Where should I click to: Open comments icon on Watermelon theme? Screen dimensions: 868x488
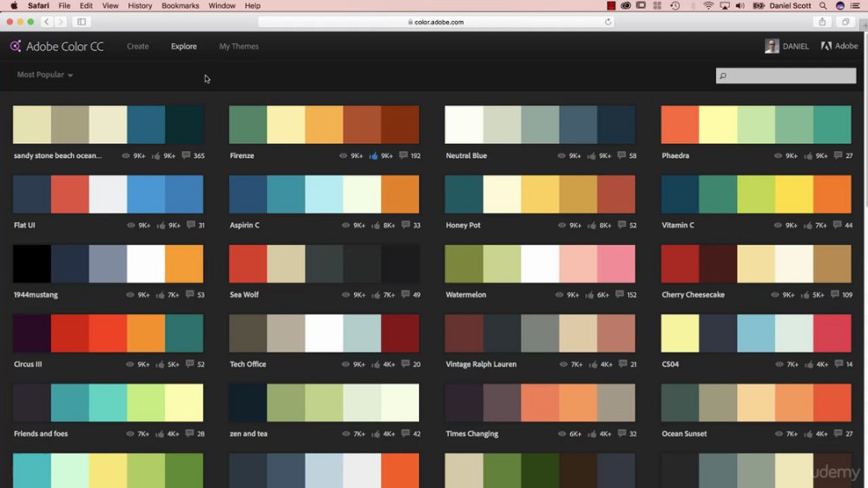620,294
